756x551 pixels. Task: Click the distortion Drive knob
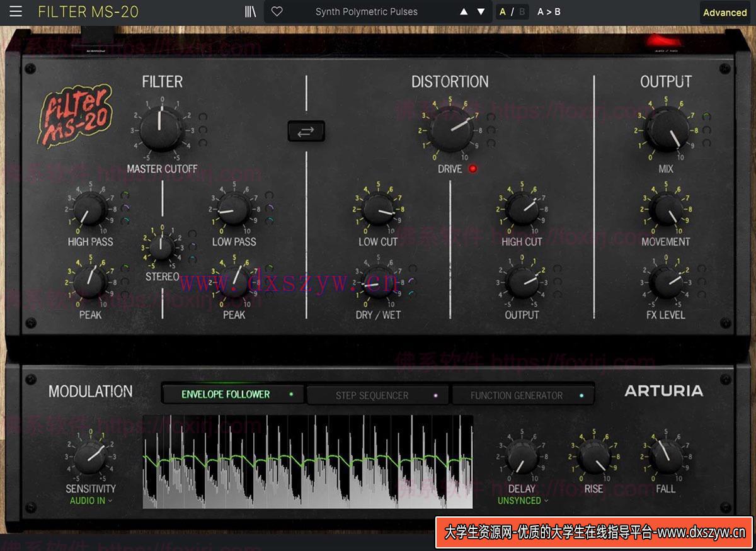point(450,129)
